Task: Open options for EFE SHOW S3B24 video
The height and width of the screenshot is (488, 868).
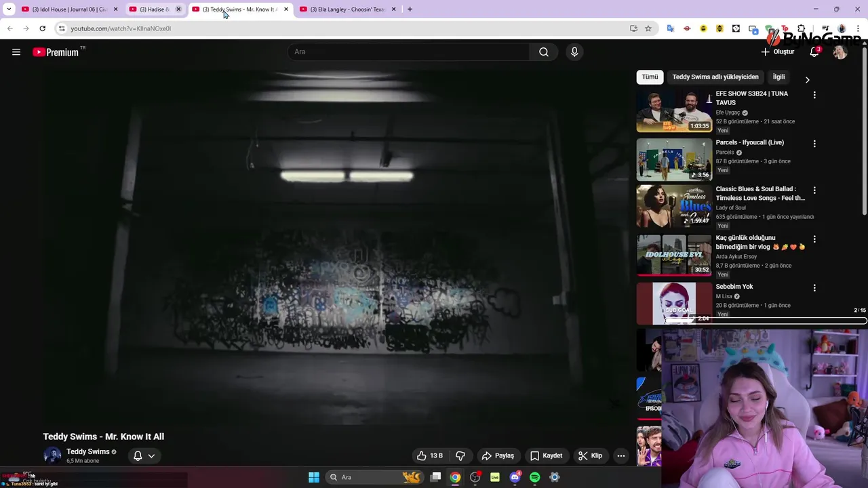Action: (814, 95)
